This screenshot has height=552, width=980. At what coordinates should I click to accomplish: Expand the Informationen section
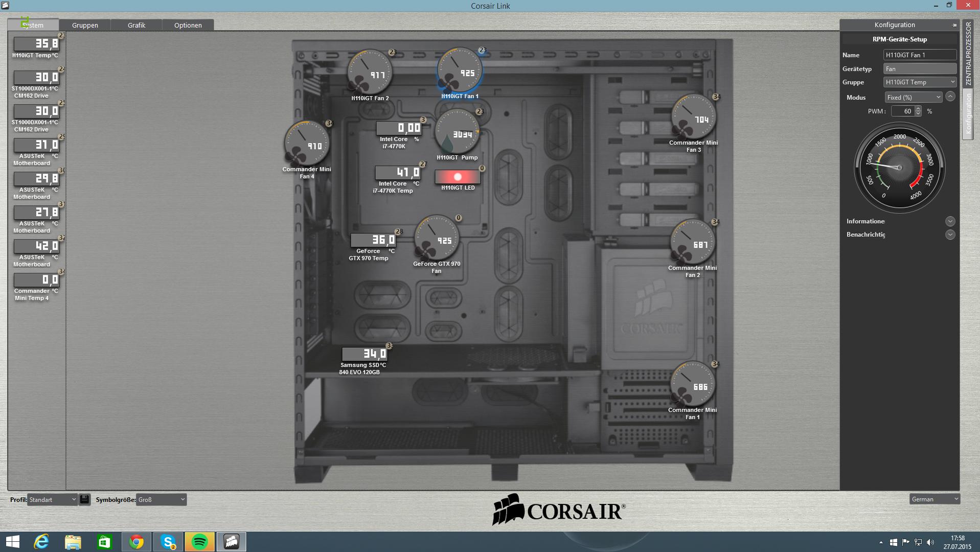950,221
